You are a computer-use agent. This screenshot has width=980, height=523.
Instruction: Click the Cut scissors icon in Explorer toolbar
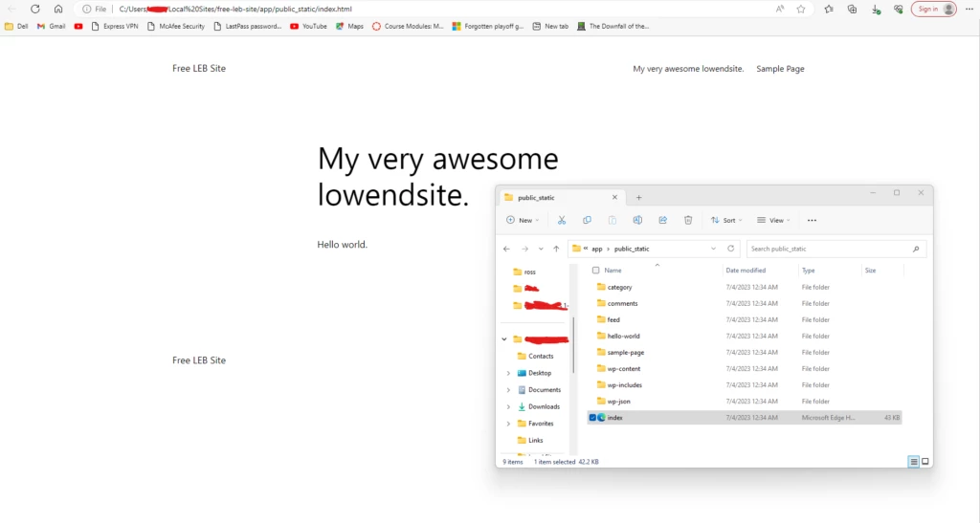(x=562, y=220)
